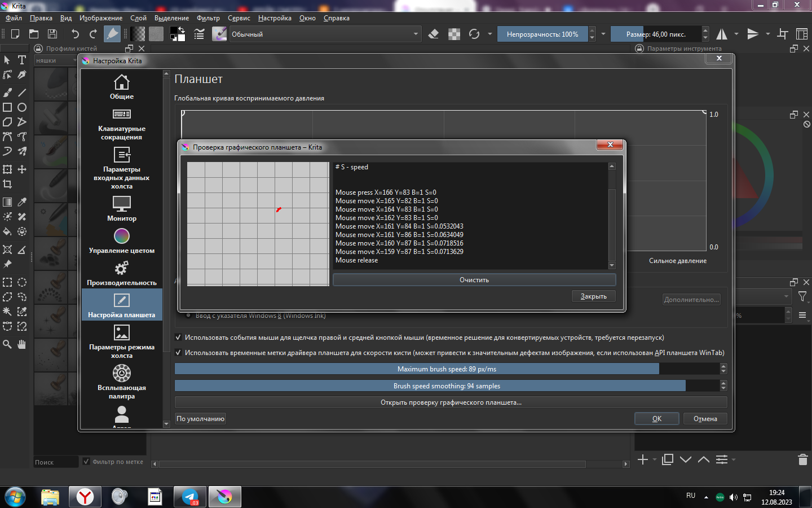This screenshot has width=812, height=508.
Task: Increase Maximum brush speed stepper arrow
Action: coord(723,366)
